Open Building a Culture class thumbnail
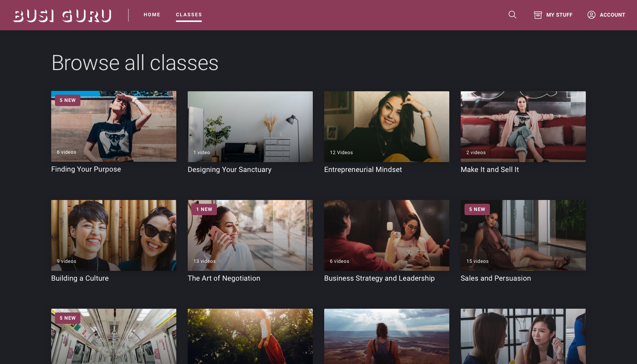637x364 pixels. [114, 235]
